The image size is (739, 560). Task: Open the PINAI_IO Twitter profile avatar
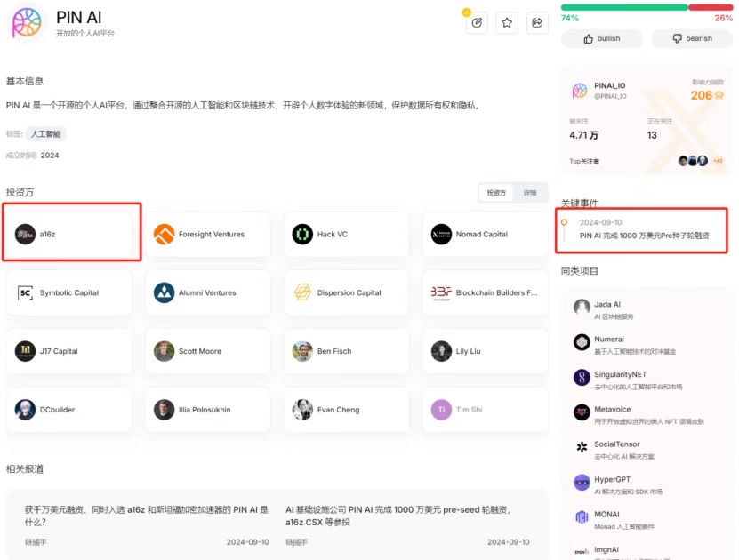point(580,91)
